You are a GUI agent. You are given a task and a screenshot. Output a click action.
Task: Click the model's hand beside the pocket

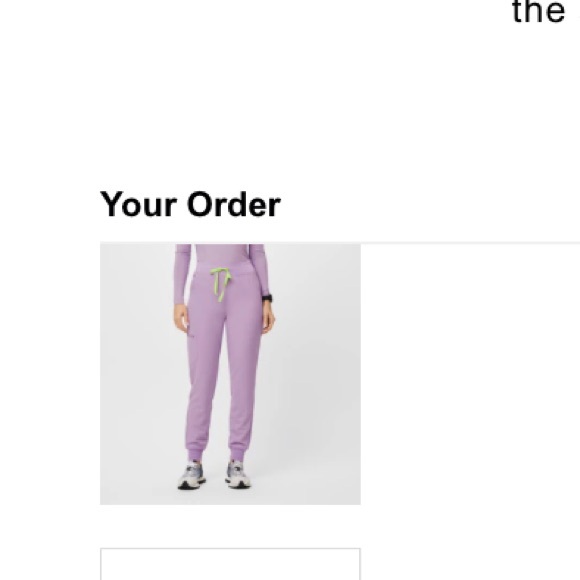pos(181,317)
